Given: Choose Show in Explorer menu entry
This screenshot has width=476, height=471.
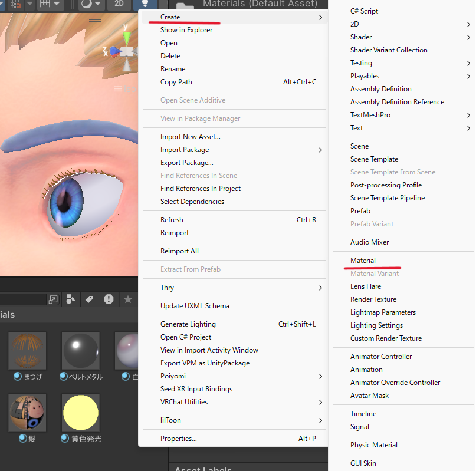Looking at the screenshot, I should click(x=186, y=30).
